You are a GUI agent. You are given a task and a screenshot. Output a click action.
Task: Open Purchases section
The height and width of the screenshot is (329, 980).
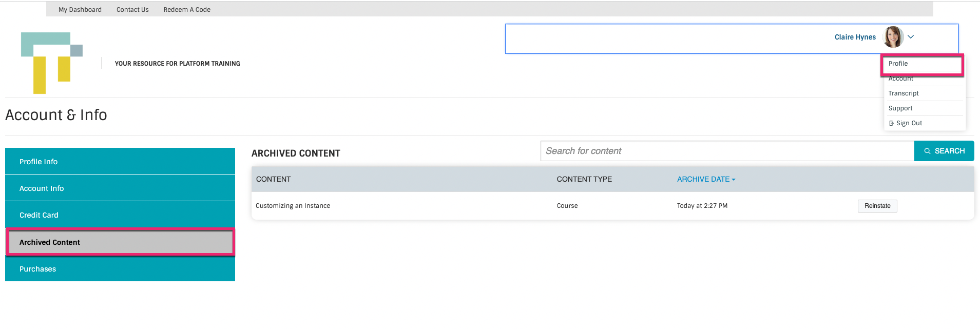(x=120, y=268)
